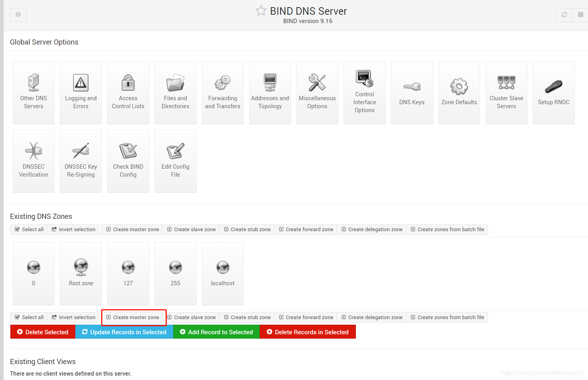
Task: Click red Delete Selected button
Action: (43, 332)
